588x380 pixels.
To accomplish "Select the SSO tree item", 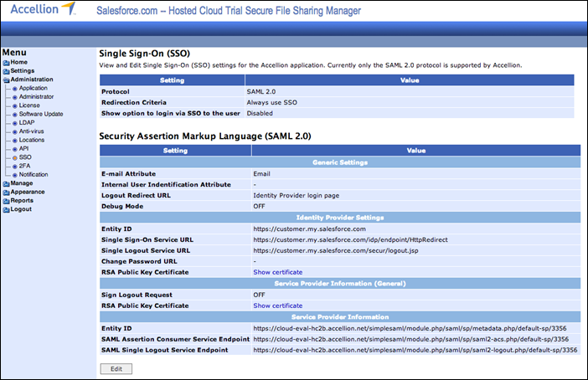I will (x=25, y=157).
